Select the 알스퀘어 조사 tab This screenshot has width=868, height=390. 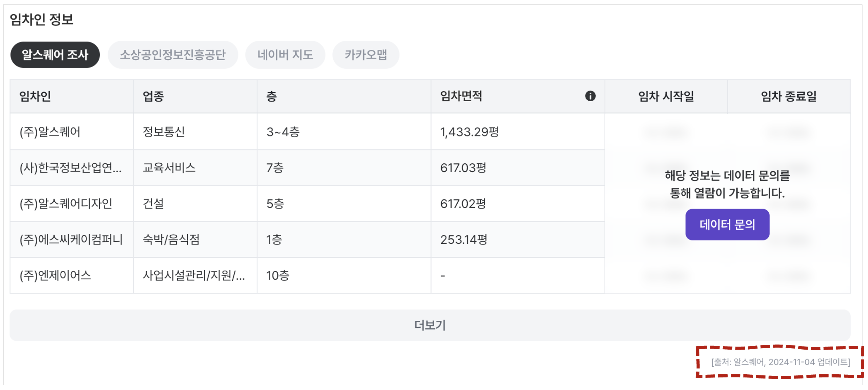(x=55, y=55)
